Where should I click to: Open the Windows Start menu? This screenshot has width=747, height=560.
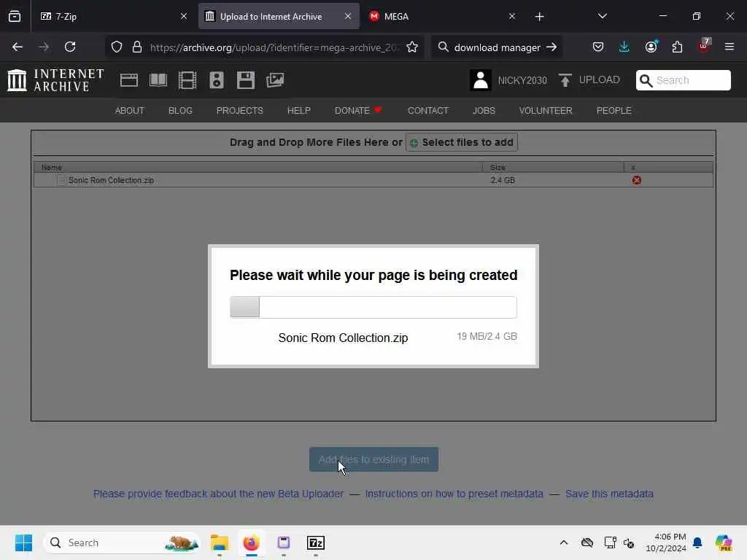click(23, 542)
